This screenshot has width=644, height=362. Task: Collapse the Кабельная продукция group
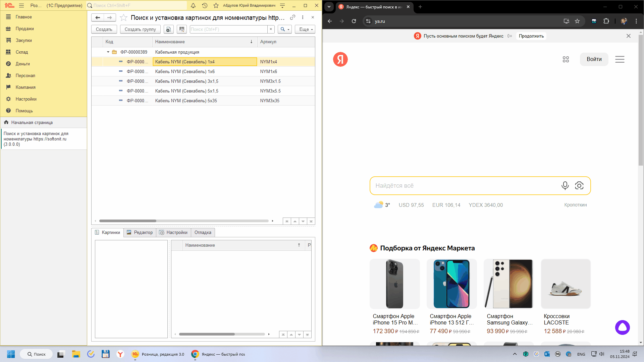pyautogui.click(x=108, y=52)
